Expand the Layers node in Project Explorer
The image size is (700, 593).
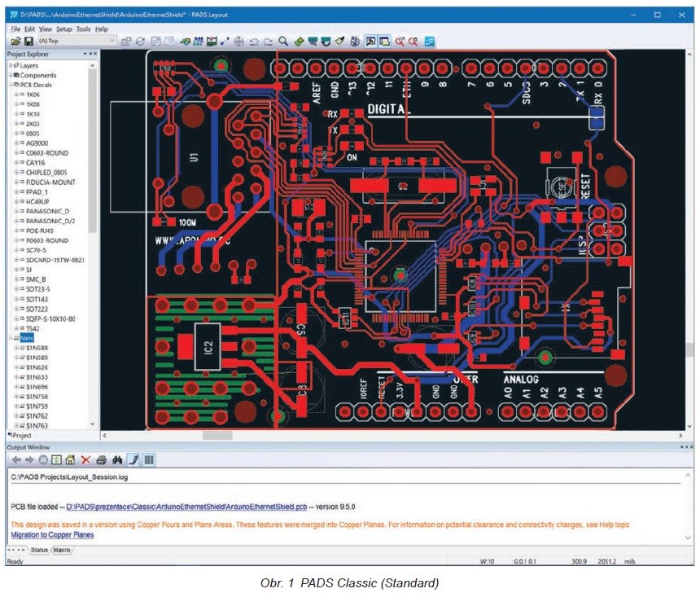pos(11,65)
